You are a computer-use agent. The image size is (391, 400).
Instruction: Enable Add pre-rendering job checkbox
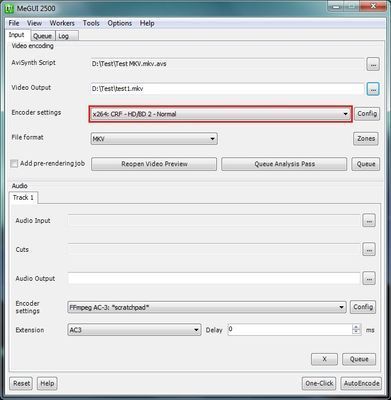14,164
